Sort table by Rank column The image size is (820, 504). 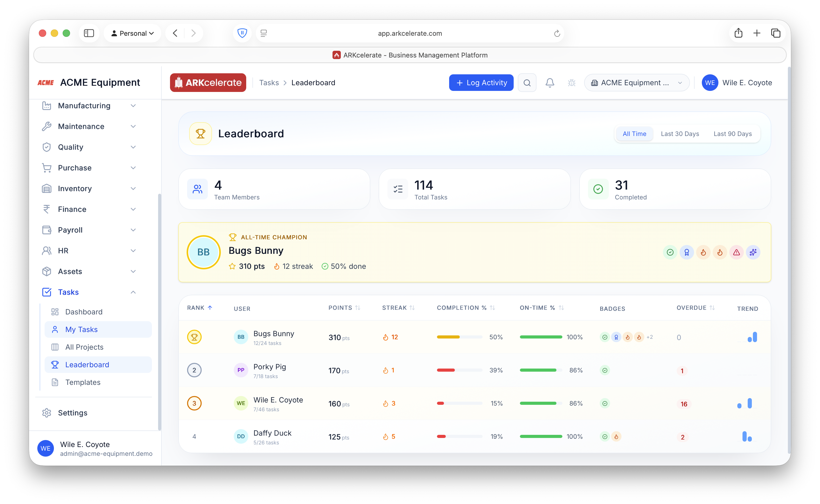click(x=199, y=308)
